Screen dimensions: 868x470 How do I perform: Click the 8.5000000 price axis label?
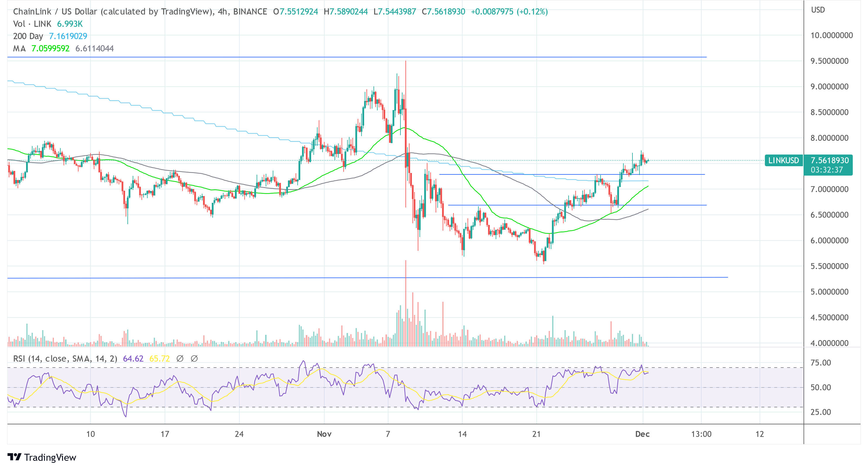829,112
